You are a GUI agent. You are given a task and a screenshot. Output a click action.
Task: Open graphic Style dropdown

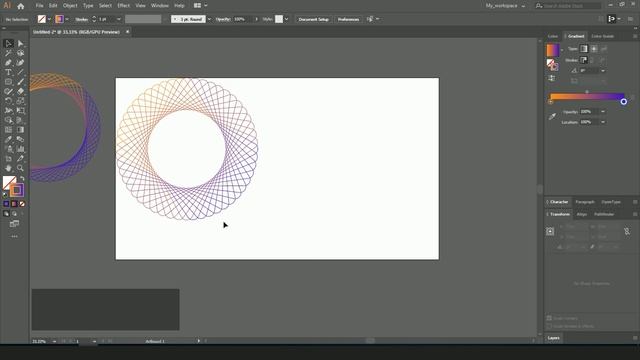[x=287, y=19]
